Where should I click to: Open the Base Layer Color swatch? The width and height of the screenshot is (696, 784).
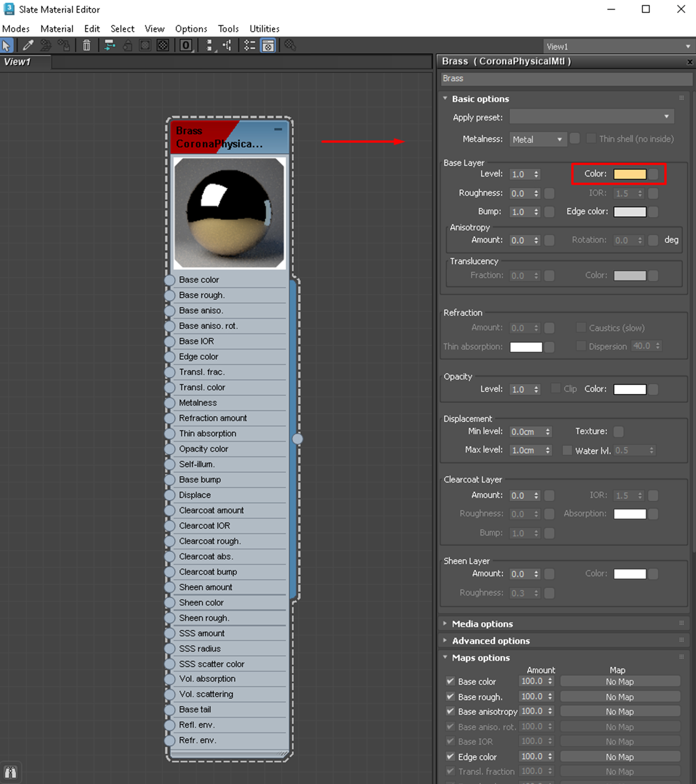point(629,174)
